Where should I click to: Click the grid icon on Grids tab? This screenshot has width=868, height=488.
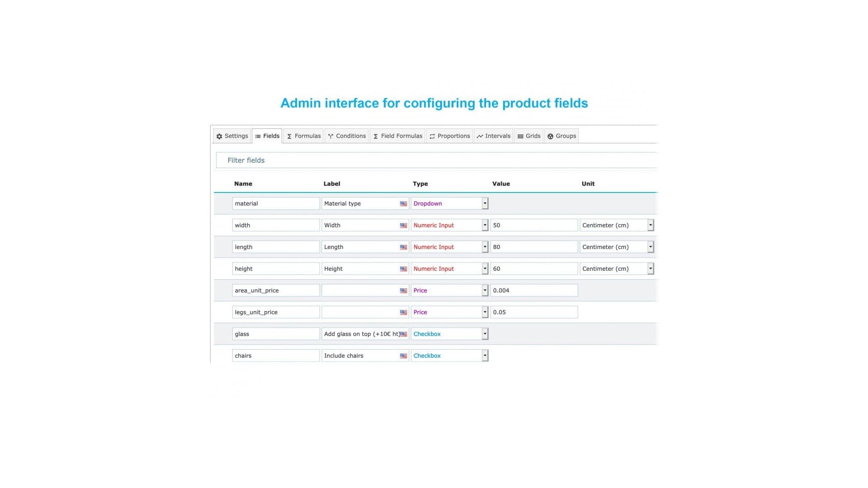tap(520, 136)
